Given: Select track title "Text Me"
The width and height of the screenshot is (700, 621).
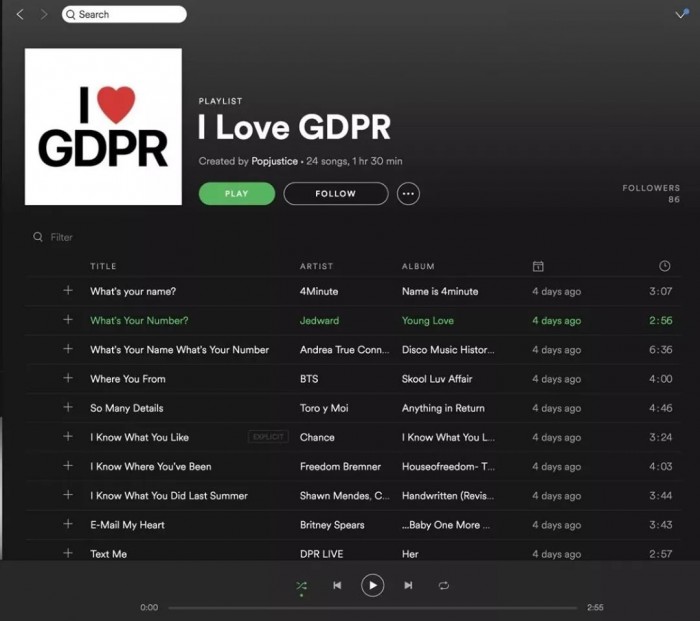Looking at the screenshot, I should [108, 554].
